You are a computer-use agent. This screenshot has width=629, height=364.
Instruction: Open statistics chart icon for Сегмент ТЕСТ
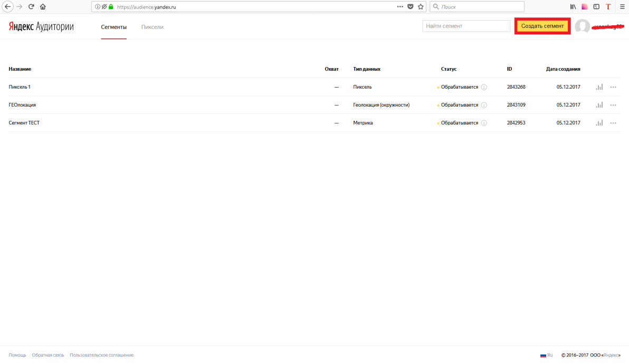point(599,123)
